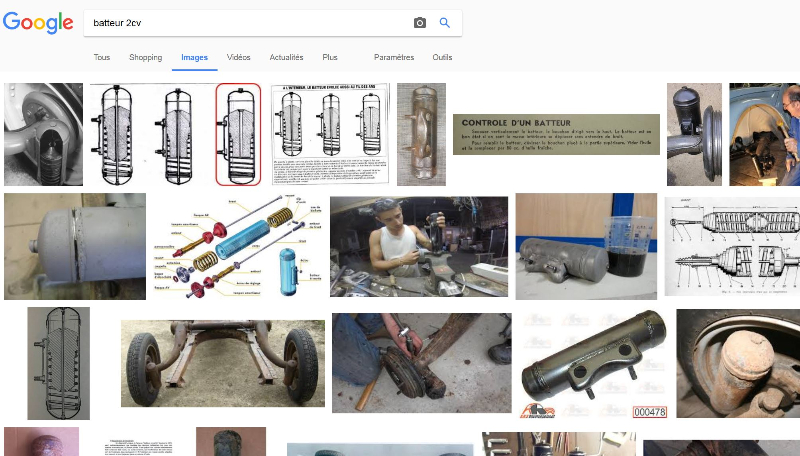Image resolution: width=800 pixels, height=456 pixels.
Task: Open the Outils filter options
Action: click(442, 58)
